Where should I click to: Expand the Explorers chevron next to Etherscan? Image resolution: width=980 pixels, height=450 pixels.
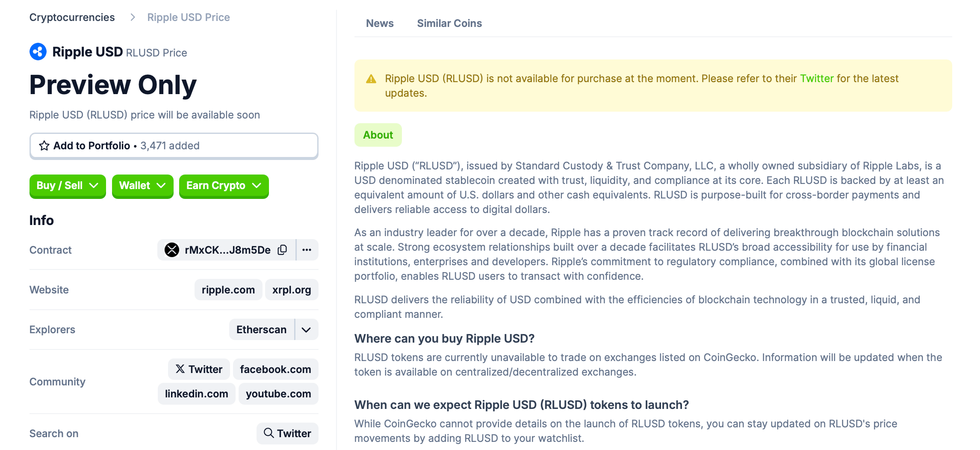pos(306,330)
